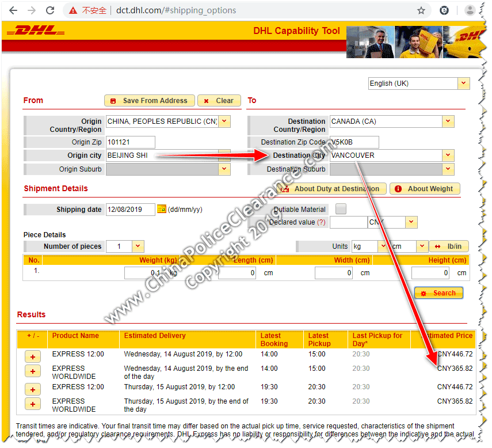Open Origin Suburb dropdown
This screenshot has width=492, height=448.
pos(226,170)
